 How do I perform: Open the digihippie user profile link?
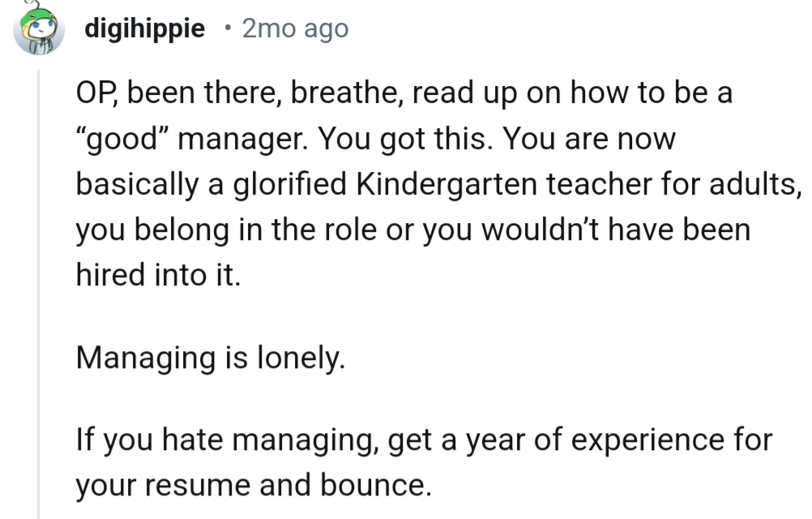(144, 30)
